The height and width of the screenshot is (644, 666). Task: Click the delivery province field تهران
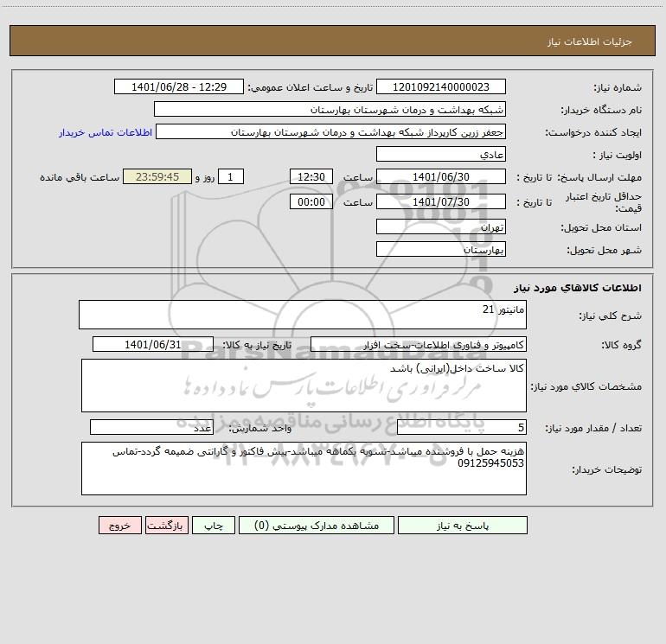tap(441, 227)
